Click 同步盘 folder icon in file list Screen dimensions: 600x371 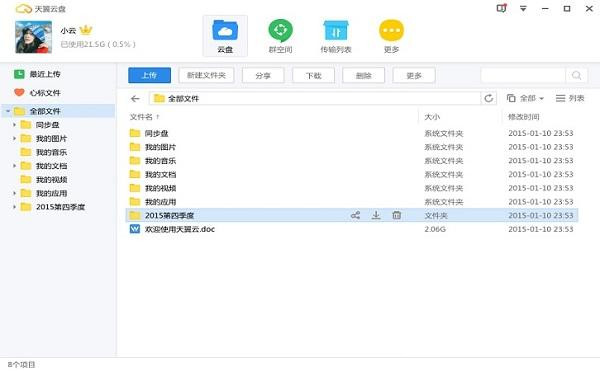[135, 133]
